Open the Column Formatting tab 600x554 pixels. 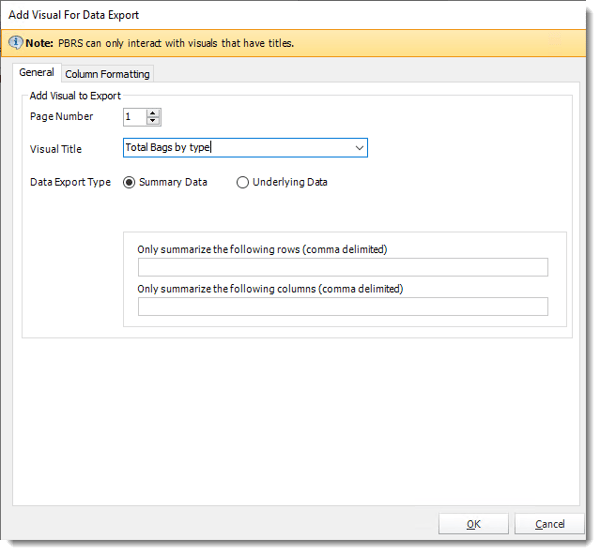[x=107, y=74]
